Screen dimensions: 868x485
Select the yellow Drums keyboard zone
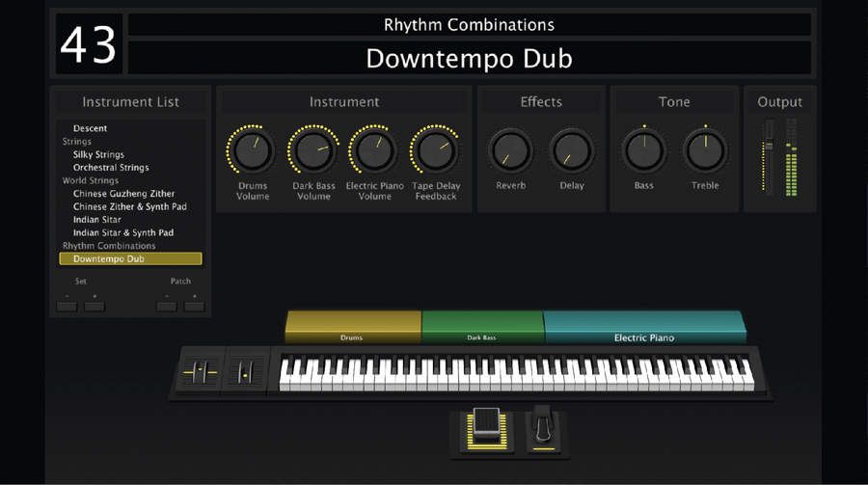click(353, 327)
